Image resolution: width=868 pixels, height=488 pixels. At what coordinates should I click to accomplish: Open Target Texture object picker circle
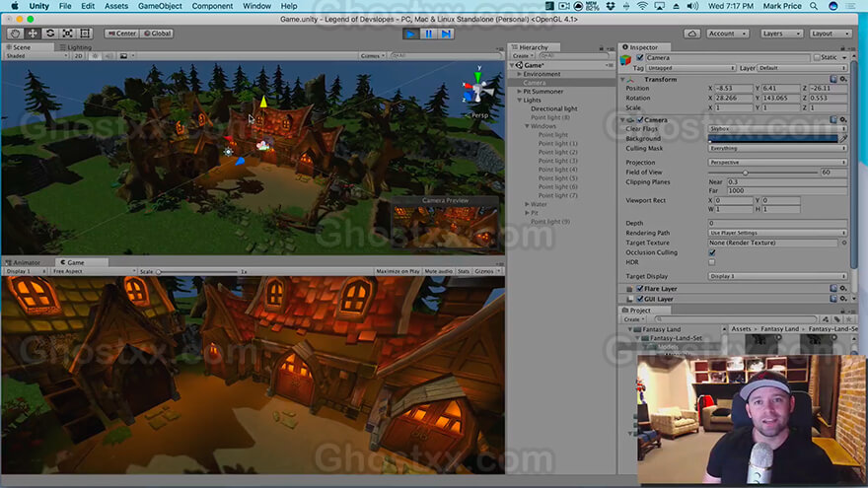(x=844, y=243)
